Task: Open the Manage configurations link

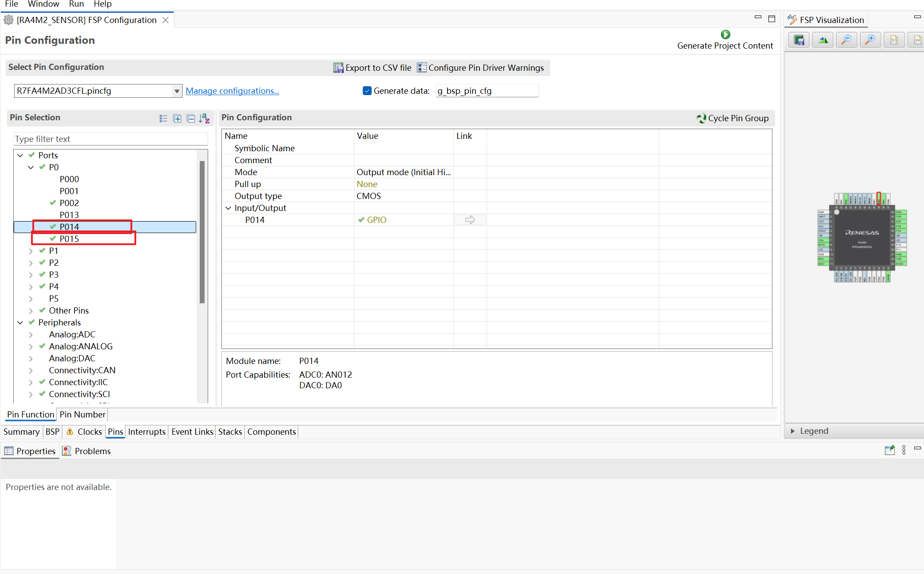Action: (x=232, y=91)
